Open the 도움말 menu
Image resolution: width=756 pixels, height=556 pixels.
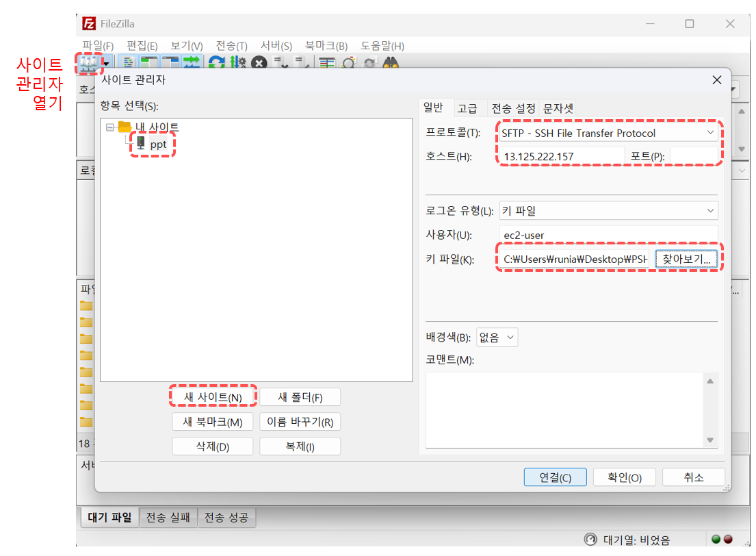pyautogui.click(x=382, y=46)
